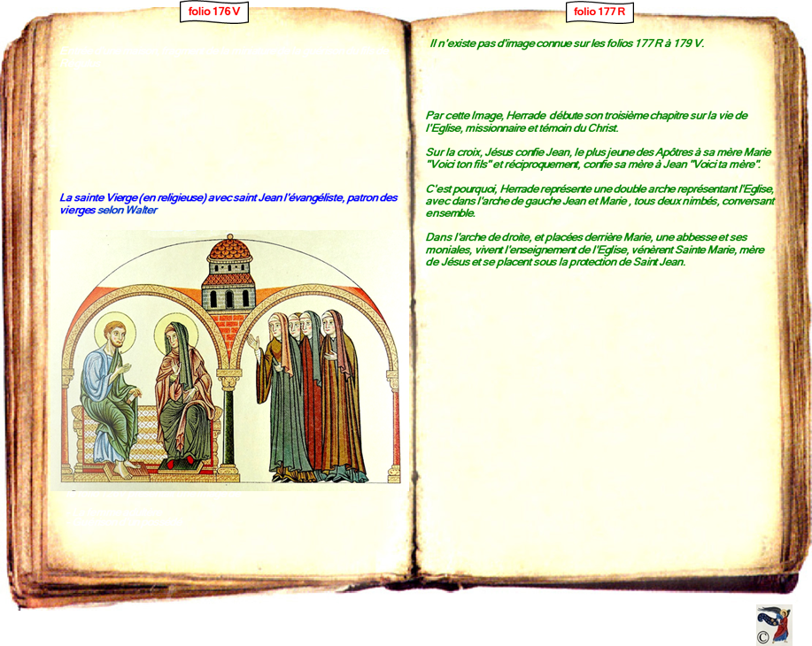The width and height of the screenshot is (812, 646).
Task: Open the miniature of Saint John and Mary
Action: [x=228, y=360]
